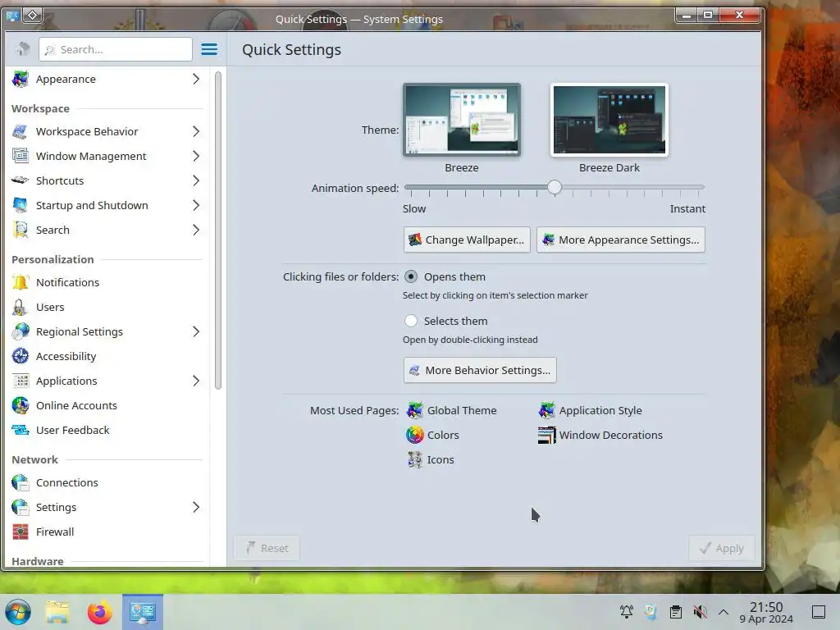Click the User Feedback icon
The image size is (840, 630).
21,430
